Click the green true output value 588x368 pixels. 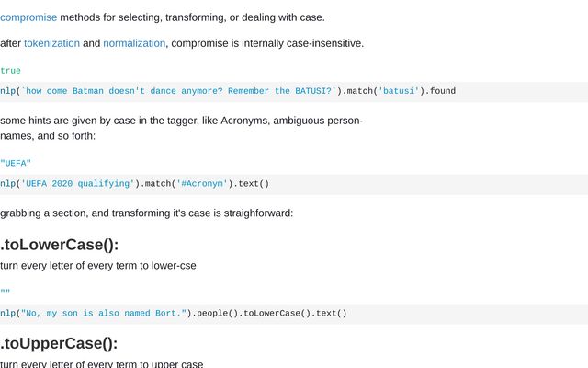pyautogui.click(x=10, y=71)
